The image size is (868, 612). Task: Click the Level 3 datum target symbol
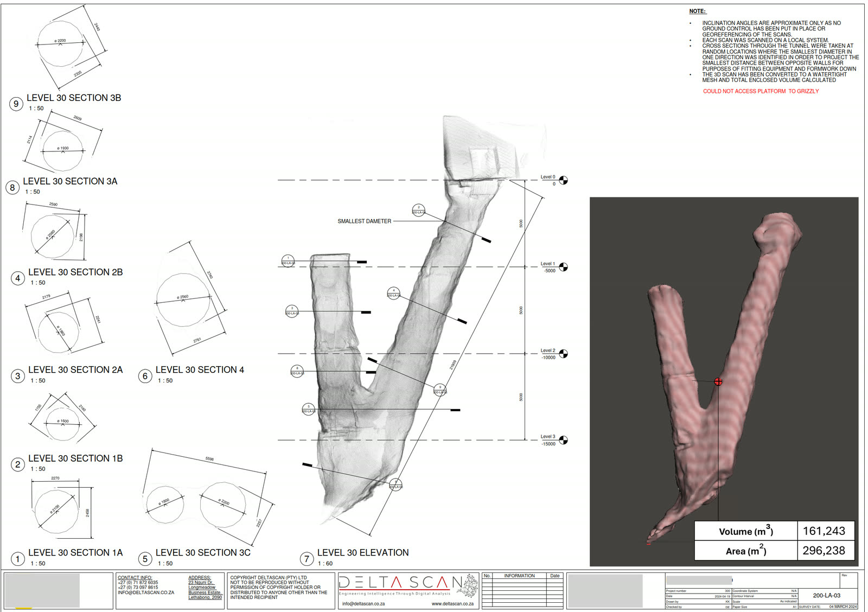pyautogui.click(x=564, y=440)
